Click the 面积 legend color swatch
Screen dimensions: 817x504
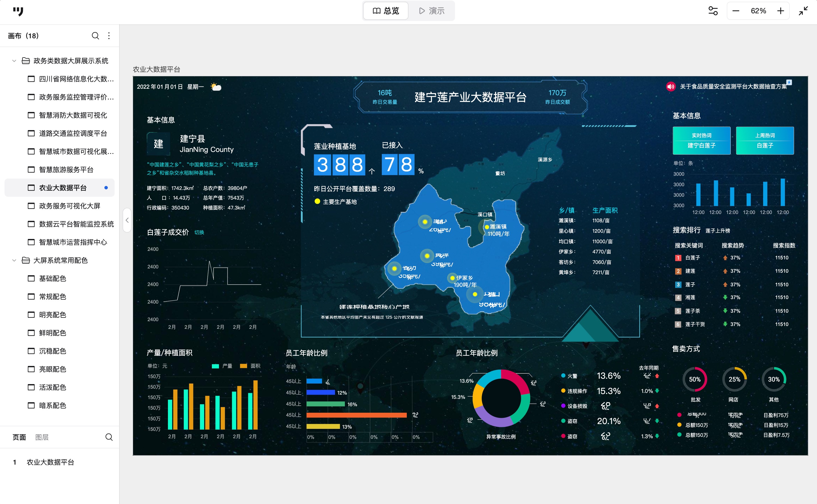(x=243, y=366)
